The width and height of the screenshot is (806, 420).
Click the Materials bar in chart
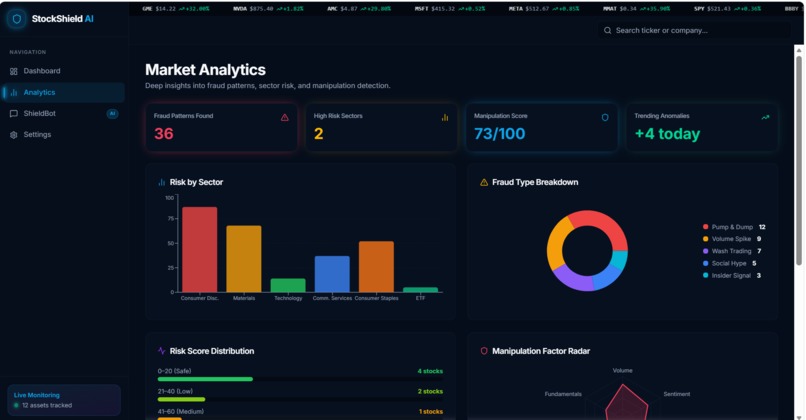[244, 259]
